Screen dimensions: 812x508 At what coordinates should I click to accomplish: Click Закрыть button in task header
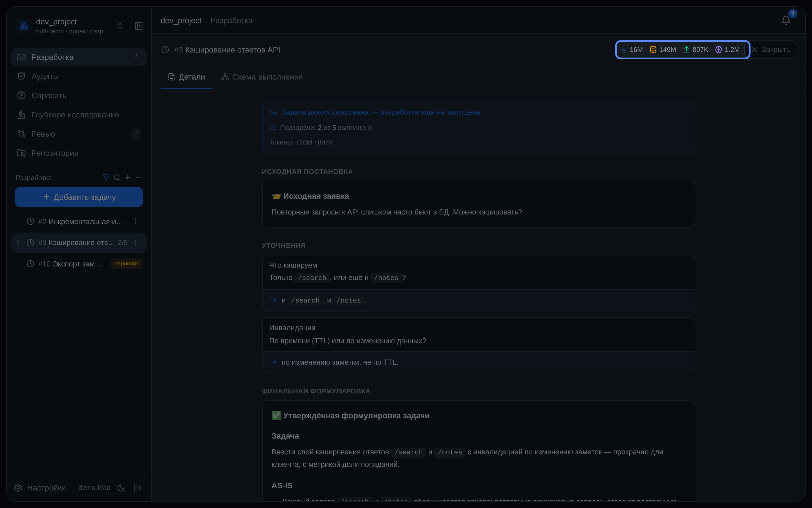(771, 50)
